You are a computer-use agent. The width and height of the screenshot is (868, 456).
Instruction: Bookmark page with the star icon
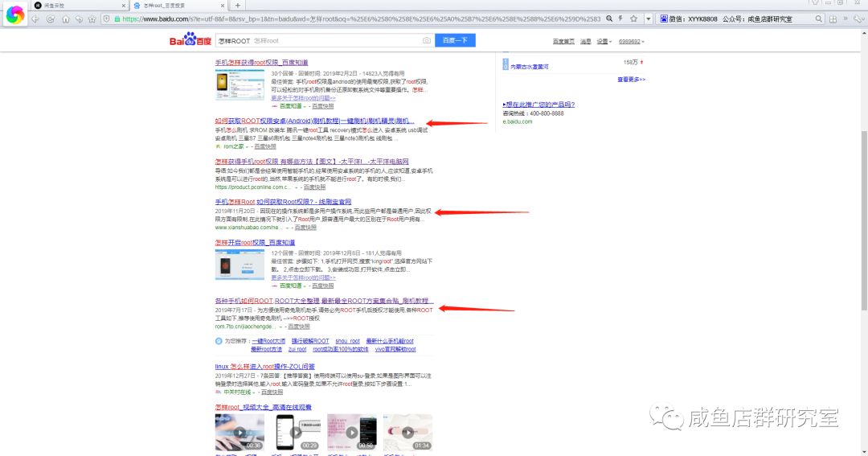(x=633, y=18)
